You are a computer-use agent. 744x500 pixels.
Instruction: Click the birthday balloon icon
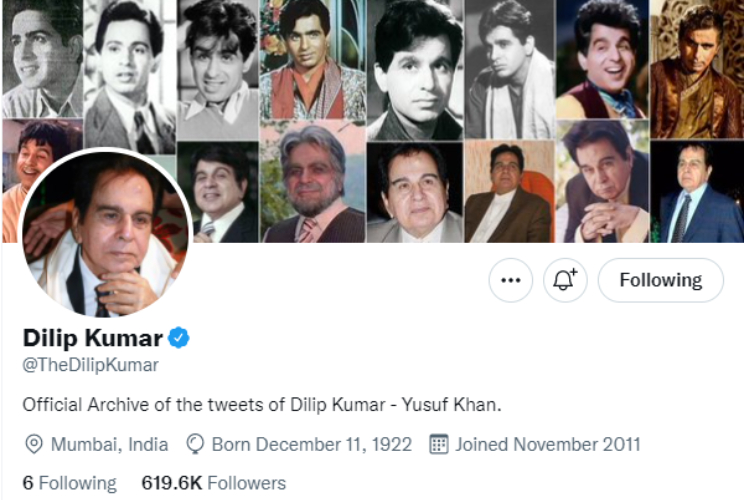(196, 444)
